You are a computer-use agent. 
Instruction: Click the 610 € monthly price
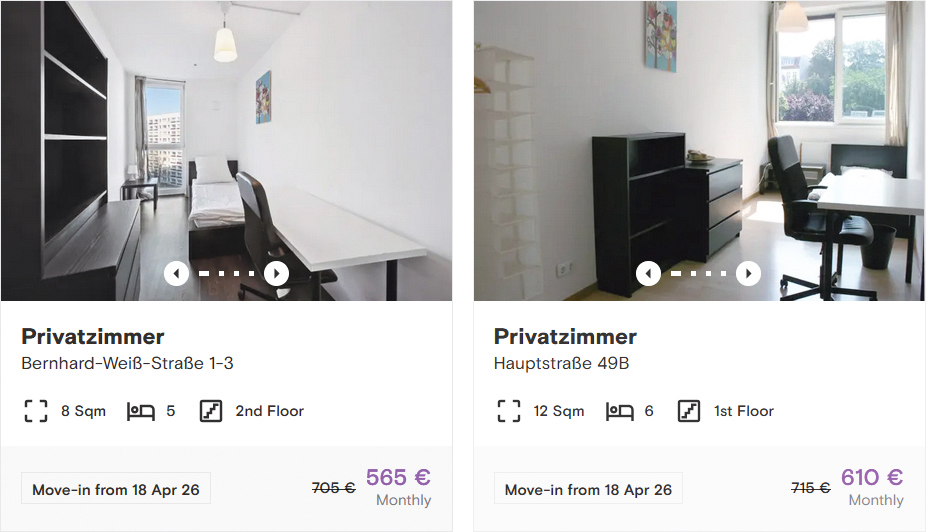[x=872, y=477]
